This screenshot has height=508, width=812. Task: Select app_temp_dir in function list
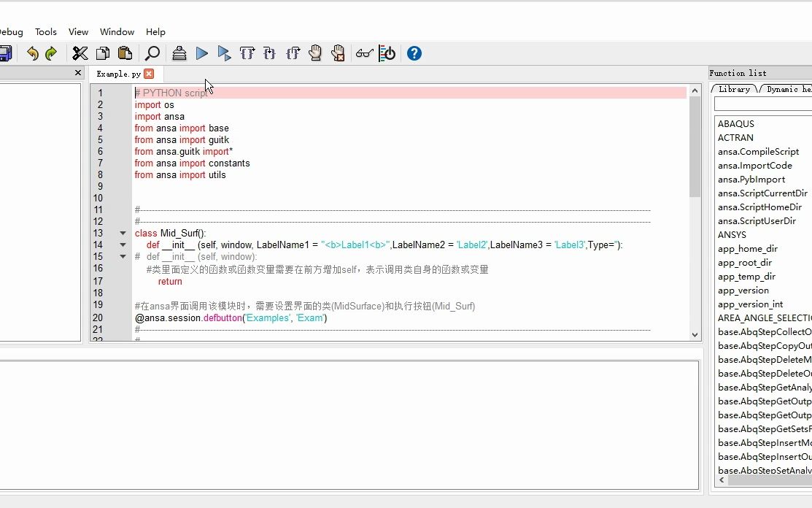click(x=746, y=277)
